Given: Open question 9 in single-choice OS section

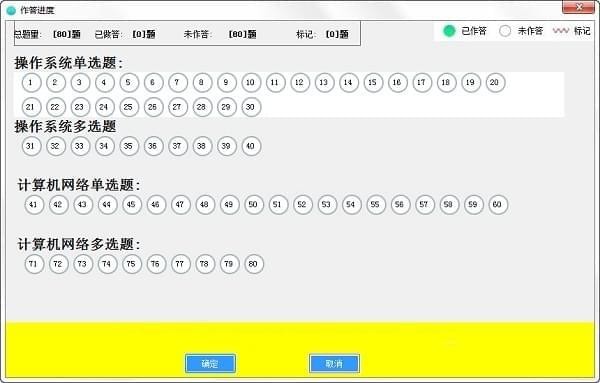Looking at the screenshot, I should (227, 83).
